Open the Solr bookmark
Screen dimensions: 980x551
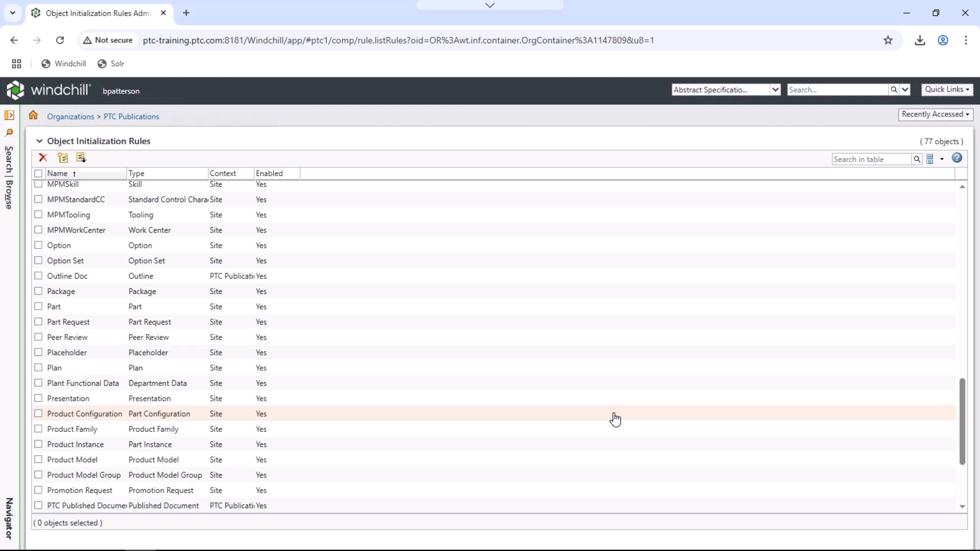pyautogui.click(x=111, y=64)
